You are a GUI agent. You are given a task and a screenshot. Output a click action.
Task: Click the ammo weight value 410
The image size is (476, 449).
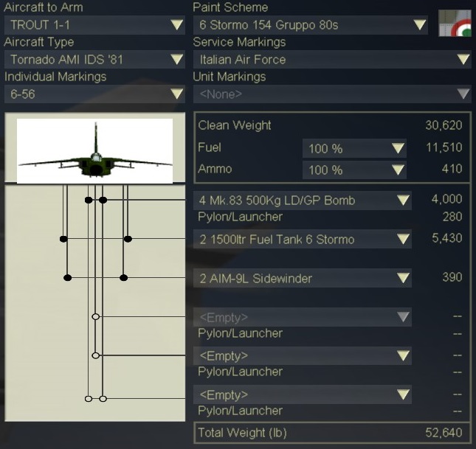pyautogui.click(x=452, y=169)
